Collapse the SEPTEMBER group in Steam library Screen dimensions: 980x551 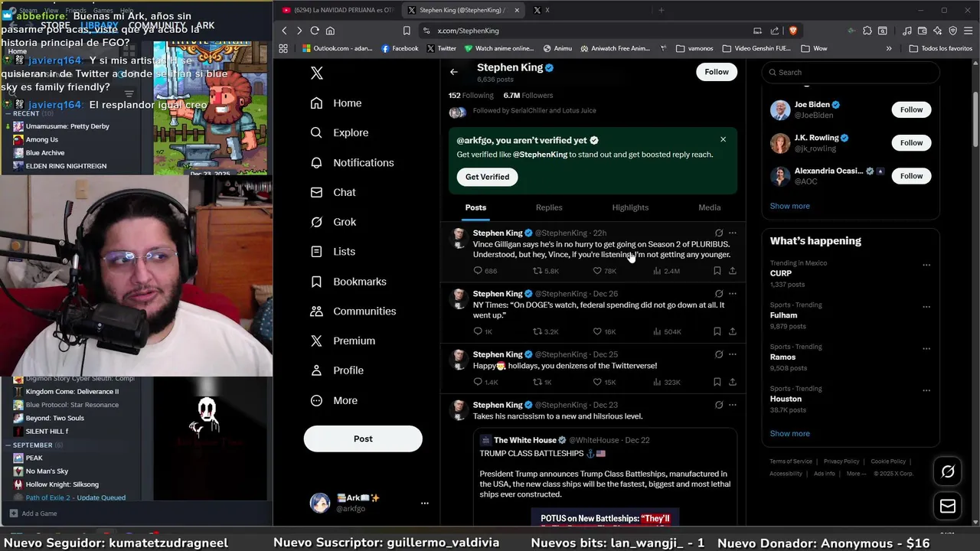click(9, 445)
